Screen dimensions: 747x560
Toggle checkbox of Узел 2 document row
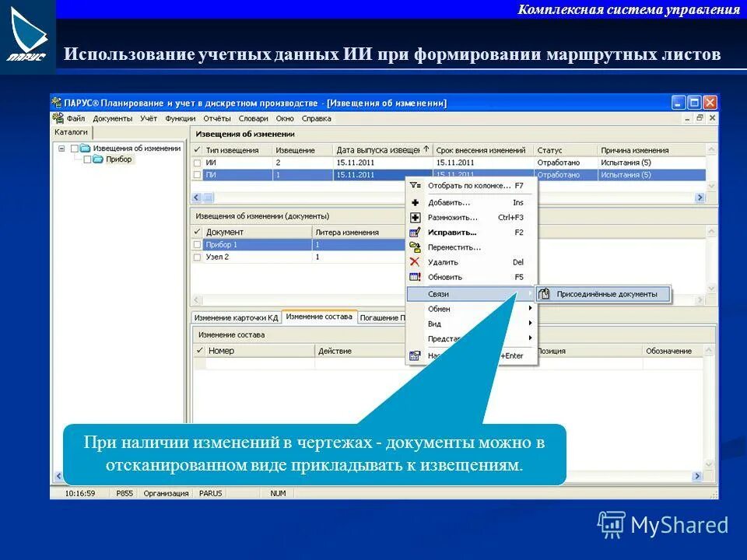(197, 257)
